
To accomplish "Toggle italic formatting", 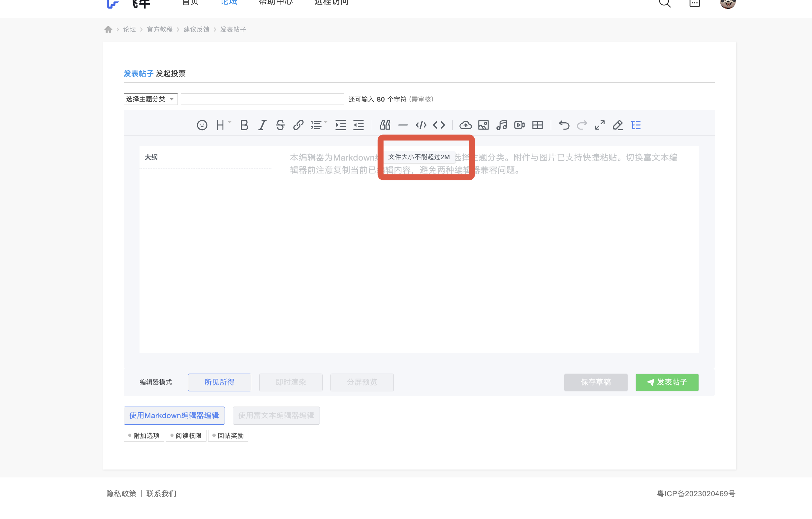I will [262, 125].
